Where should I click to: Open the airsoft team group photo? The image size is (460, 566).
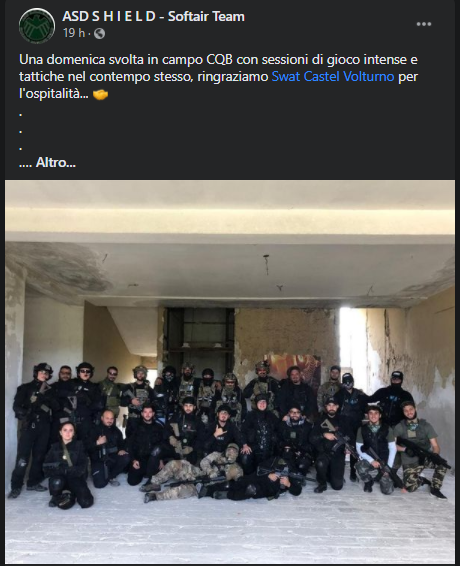(230, 372)
